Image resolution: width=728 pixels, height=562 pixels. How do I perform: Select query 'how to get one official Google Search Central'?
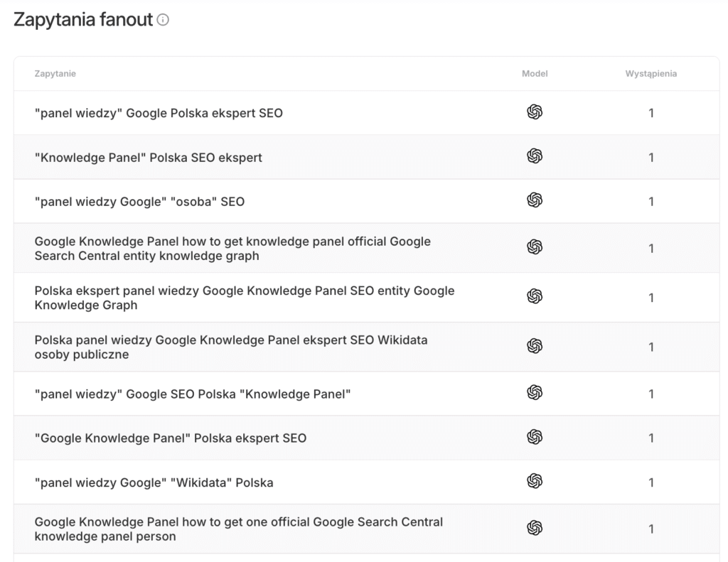point(239,529)
